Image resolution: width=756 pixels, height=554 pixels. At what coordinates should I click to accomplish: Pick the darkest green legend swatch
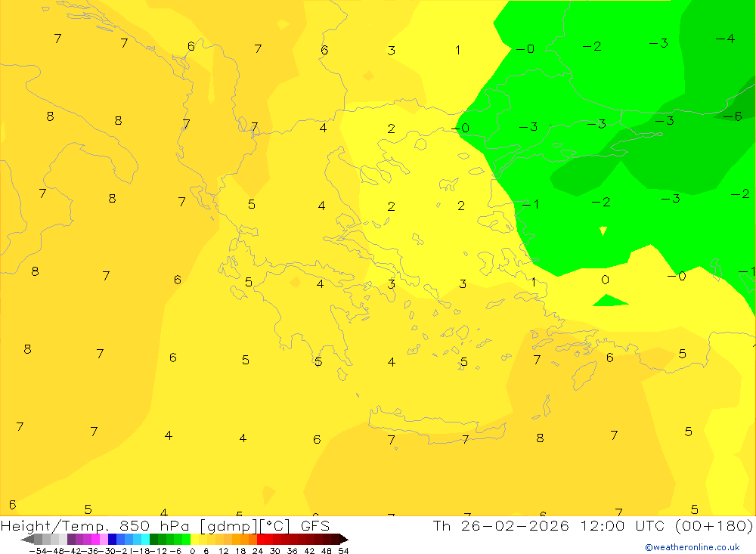(x=153, y=539)
